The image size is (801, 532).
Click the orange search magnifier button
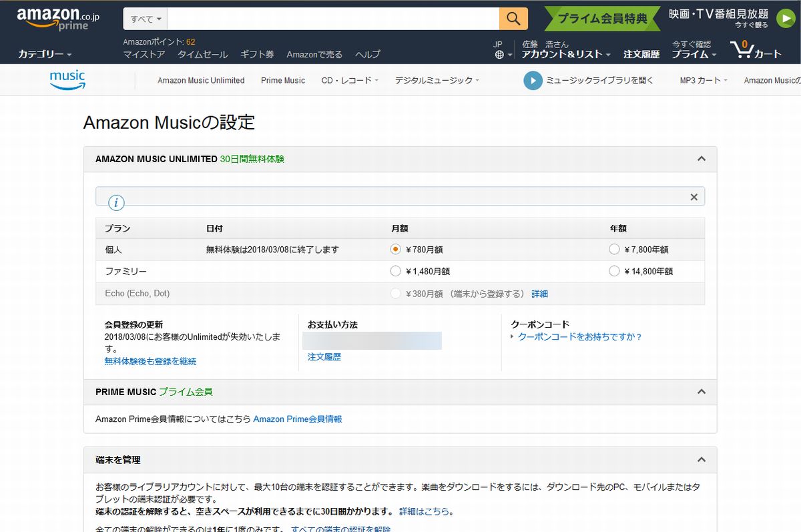coord(513,19)
